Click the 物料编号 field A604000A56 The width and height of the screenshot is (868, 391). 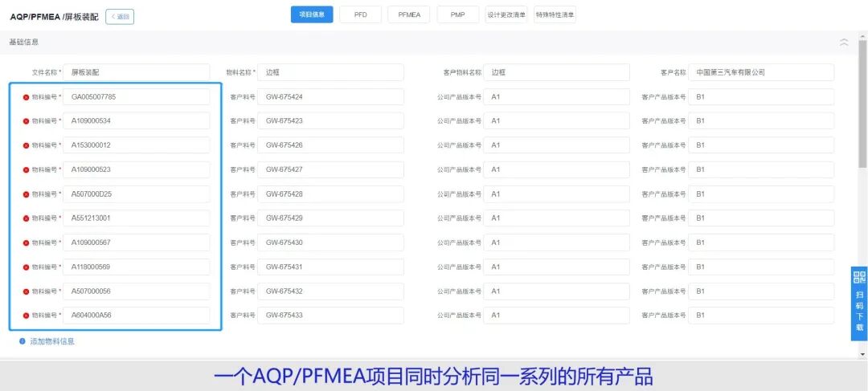[x=136, y=316]
